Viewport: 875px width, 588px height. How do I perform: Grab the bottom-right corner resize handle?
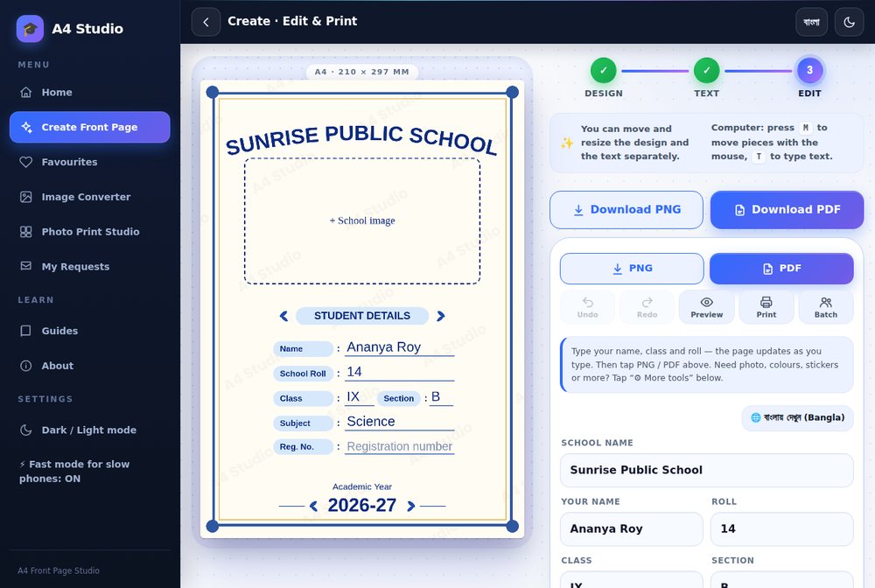[512, 526]
